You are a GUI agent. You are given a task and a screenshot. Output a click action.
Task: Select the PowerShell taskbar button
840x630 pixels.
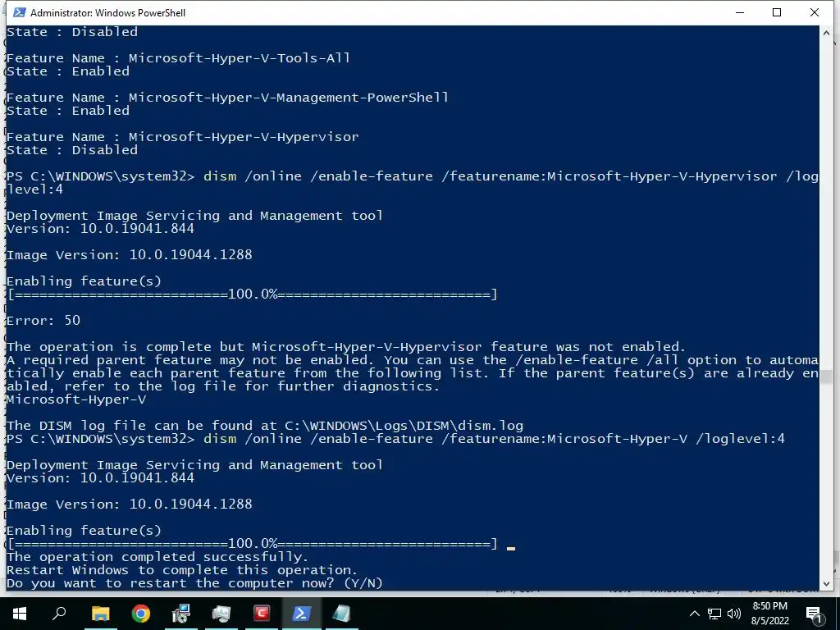(302, 614)
